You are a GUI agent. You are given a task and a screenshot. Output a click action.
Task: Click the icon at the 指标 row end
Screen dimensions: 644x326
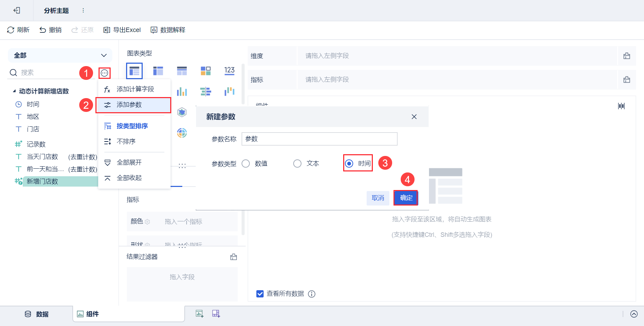[627, 80]
